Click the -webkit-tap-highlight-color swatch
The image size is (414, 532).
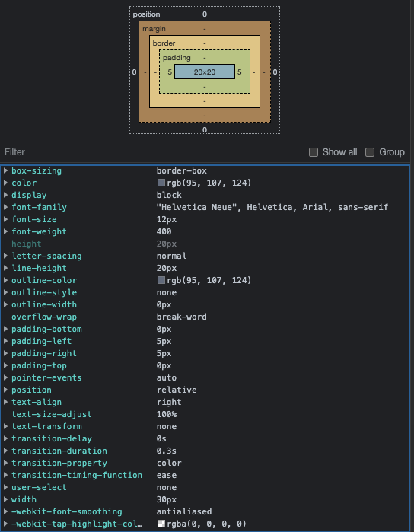[161, 524]
